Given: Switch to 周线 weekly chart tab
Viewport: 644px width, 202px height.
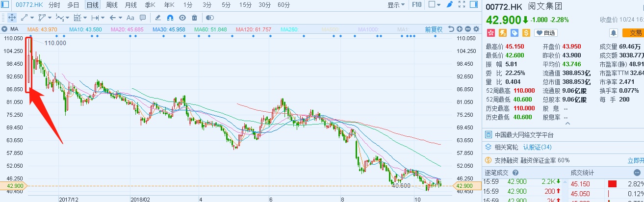Looking at the screenshot, I should click(111, 5).
